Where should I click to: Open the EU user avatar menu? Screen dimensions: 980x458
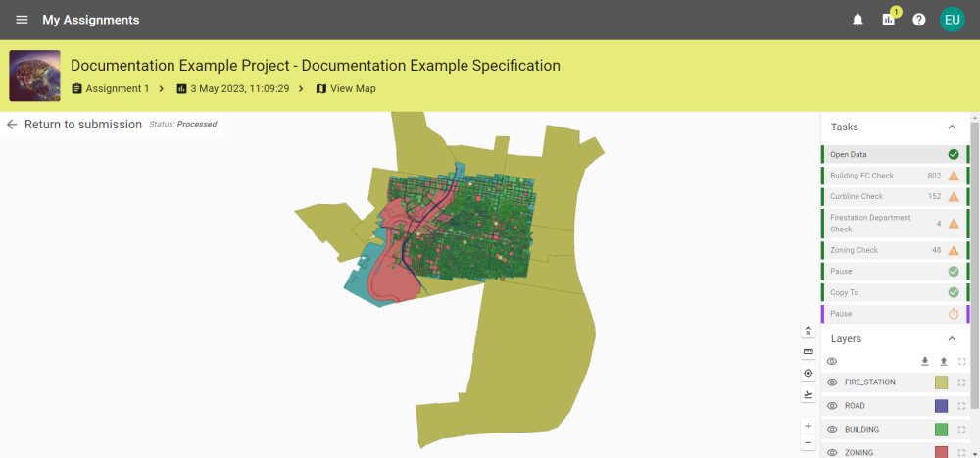(952, 20)
